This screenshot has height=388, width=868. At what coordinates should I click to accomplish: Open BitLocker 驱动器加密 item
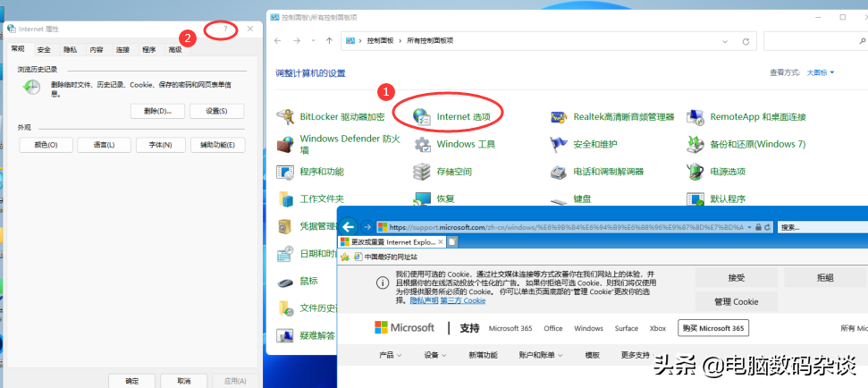click(x=331, y=117)
